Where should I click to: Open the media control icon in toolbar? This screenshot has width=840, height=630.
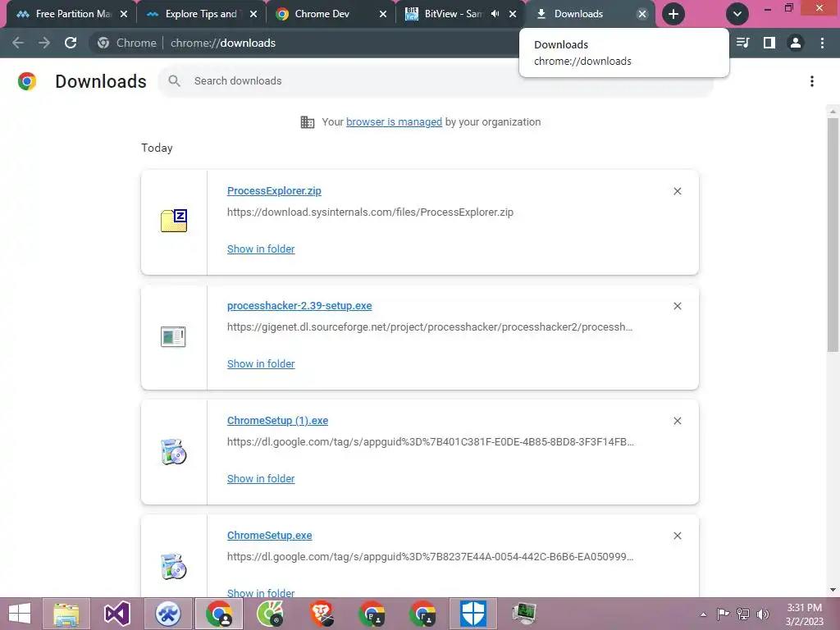point(742,43)
